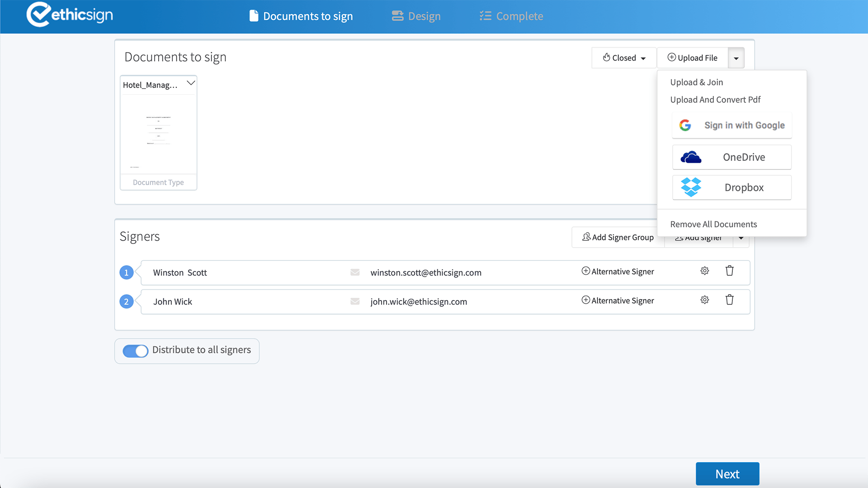
Task: Choose Remove All Documents from menu
Action: point(713,224)
